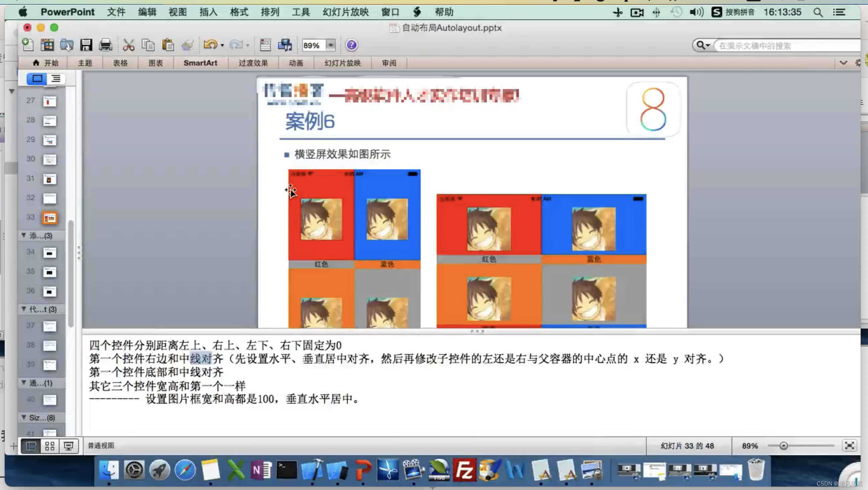Select the landscape screenshot image on slide
868x490 pixels.
tap(541, 261)
